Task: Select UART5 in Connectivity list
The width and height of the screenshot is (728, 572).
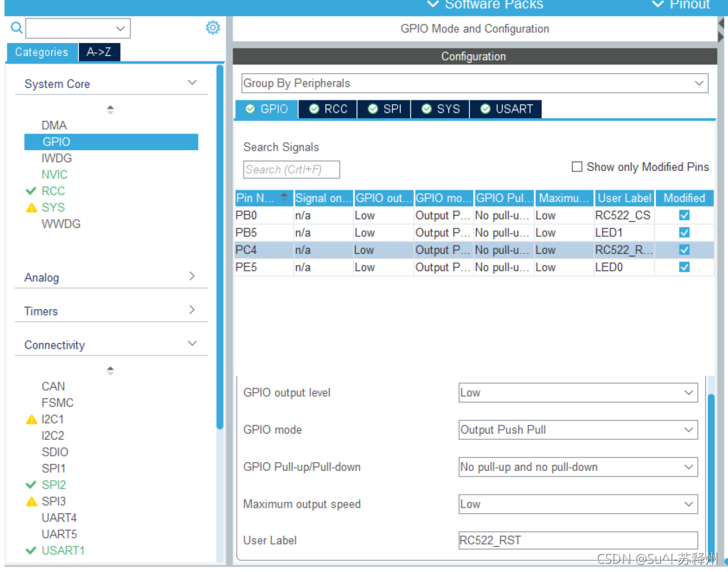Action: (x=59, y=535)
